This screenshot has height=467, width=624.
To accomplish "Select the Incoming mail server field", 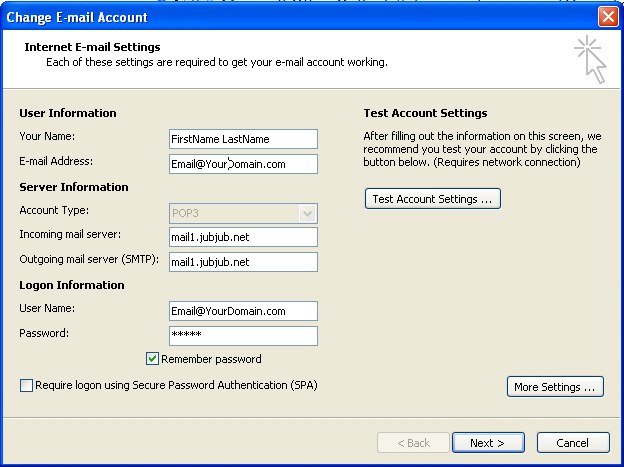I will point(243,237).
